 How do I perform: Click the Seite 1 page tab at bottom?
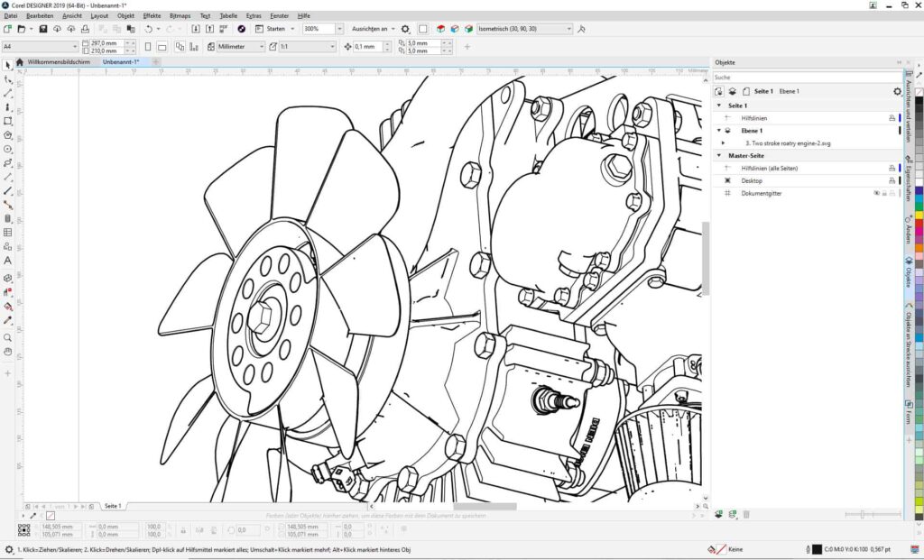113,506
